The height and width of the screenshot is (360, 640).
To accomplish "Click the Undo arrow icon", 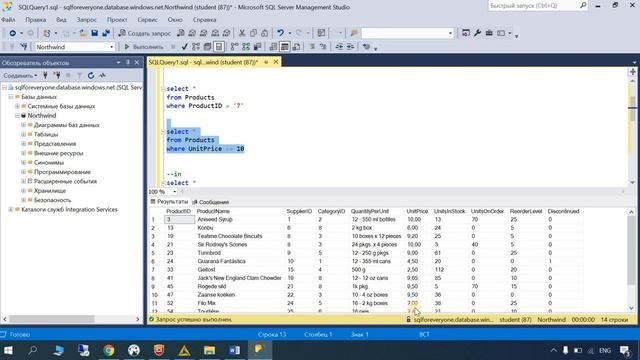I will click(280, 33).
